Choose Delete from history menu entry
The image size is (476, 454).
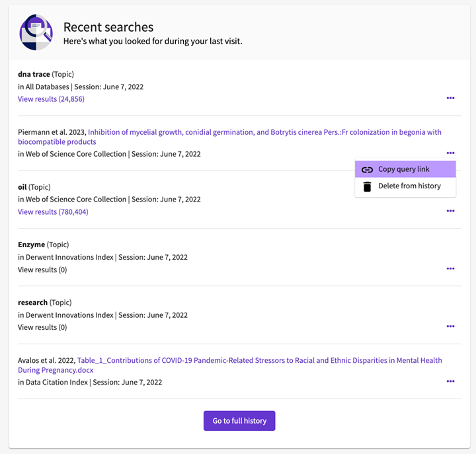(x=405, y=186)
